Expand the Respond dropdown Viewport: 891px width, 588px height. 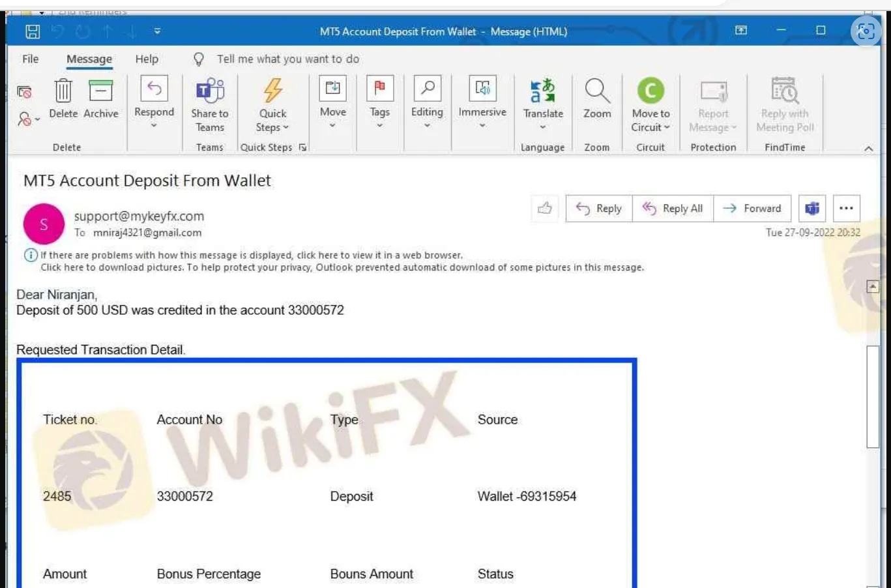click(x=154, y=102)
